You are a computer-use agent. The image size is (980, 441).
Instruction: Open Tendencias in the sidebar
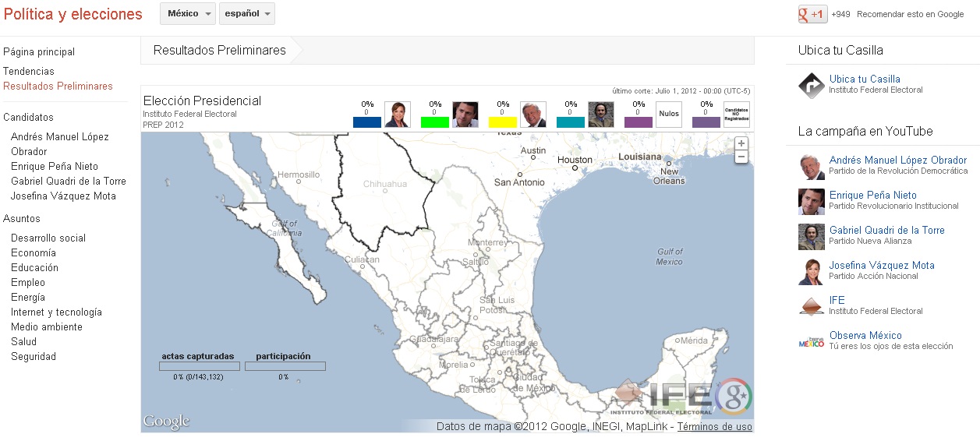[29, 72]
